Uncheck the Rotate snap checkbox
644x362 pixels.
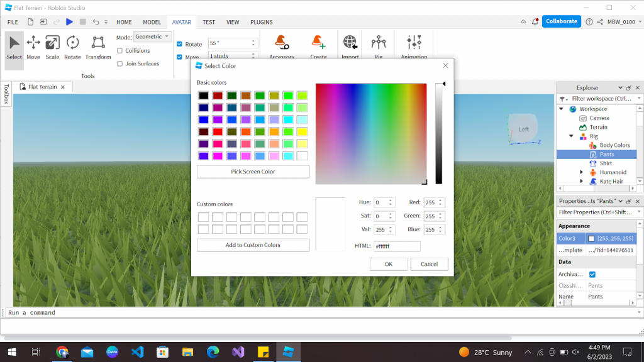pos(180,44)
